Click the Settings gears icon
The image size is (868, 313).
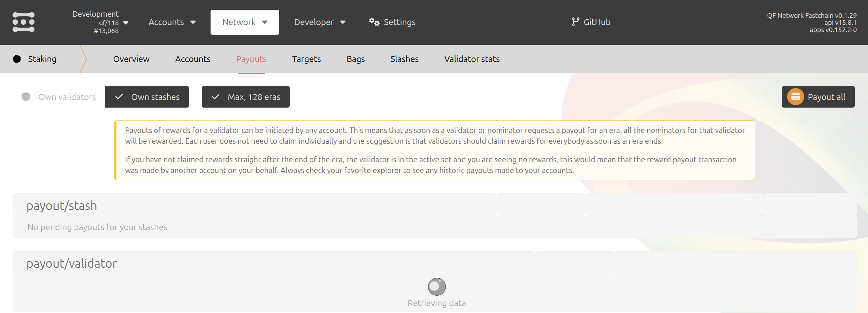pyautogui.click(x=374, y=22)
